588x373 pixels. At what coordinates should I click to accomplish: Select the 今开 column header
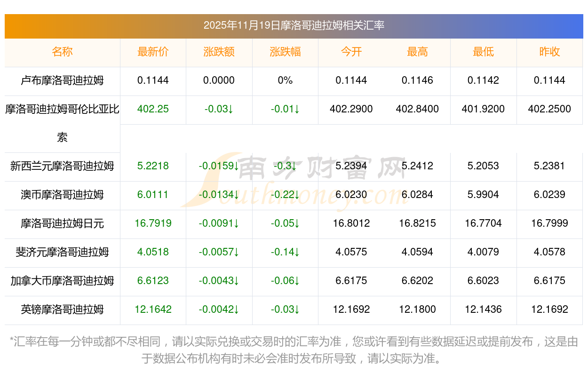tap(351, 52)
